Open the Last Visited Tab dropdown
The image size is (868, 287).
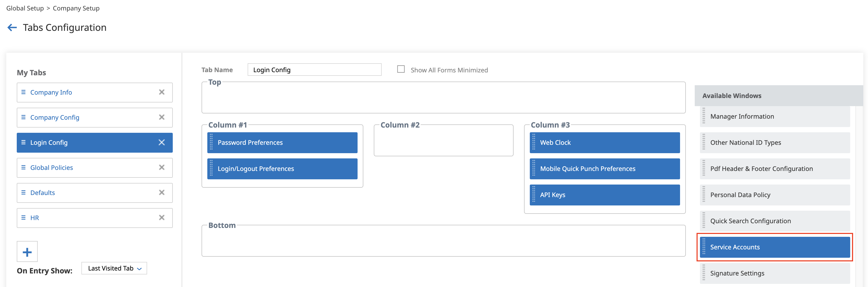pyautogui.click(x=114, y=268)
